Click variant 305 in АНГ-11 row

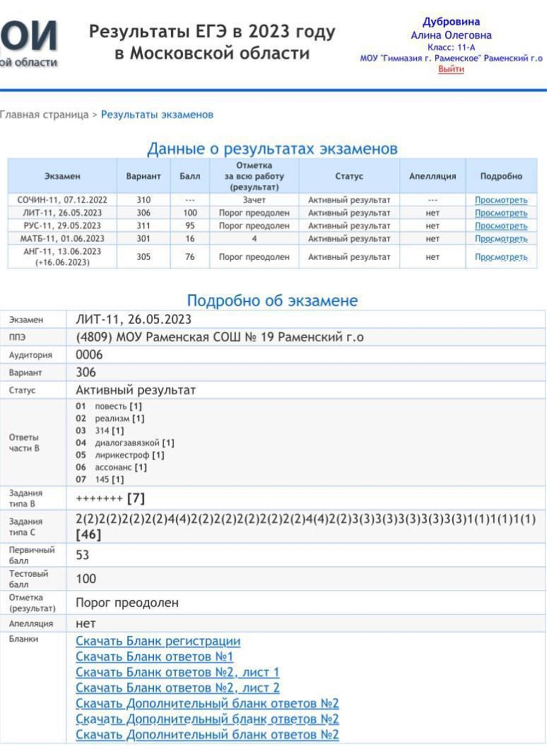coord(143,257)
